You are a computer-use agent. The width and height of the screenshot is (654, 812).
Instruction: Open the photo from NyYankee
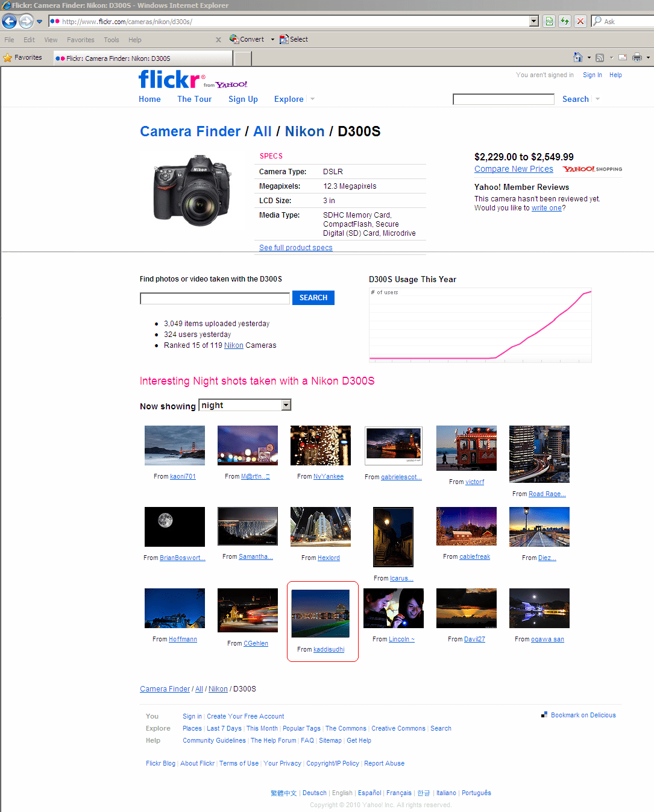321,445
